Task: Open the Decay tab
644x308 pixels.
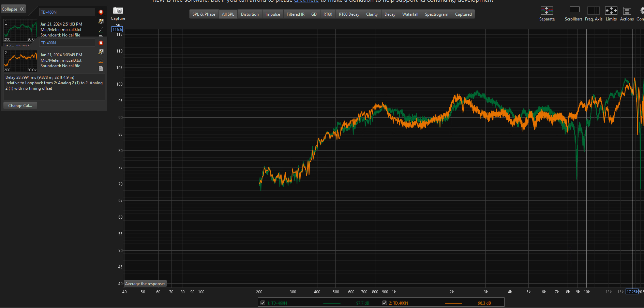Action: (390, 14)
